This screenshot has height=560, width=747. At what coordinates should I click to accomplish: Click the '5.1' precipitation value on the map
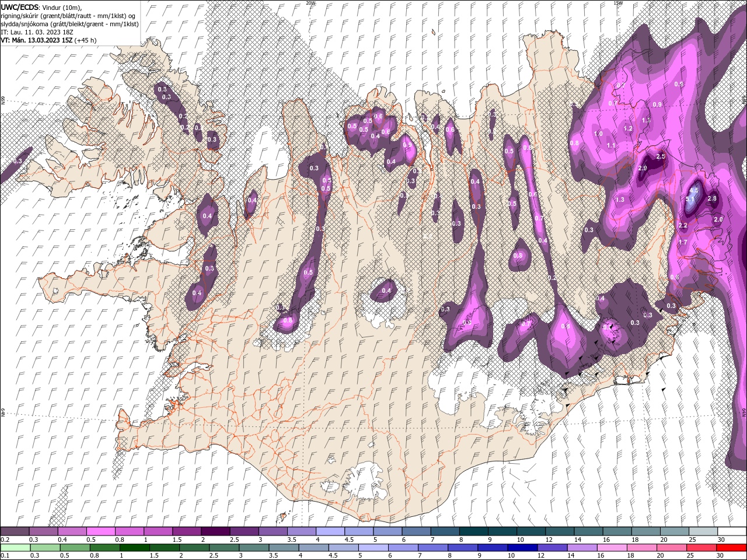690,199
